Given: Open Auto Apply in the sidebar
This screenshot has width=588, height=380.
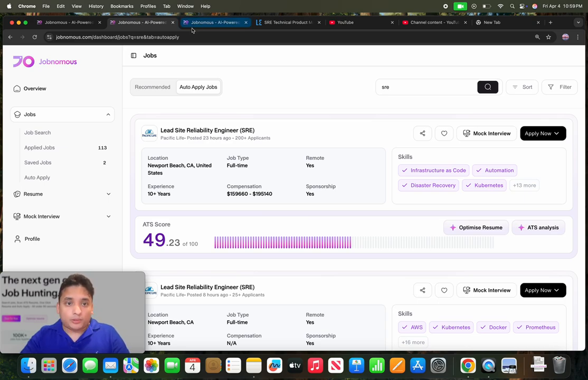Looking at the screenshot, I should coord(37,177).
